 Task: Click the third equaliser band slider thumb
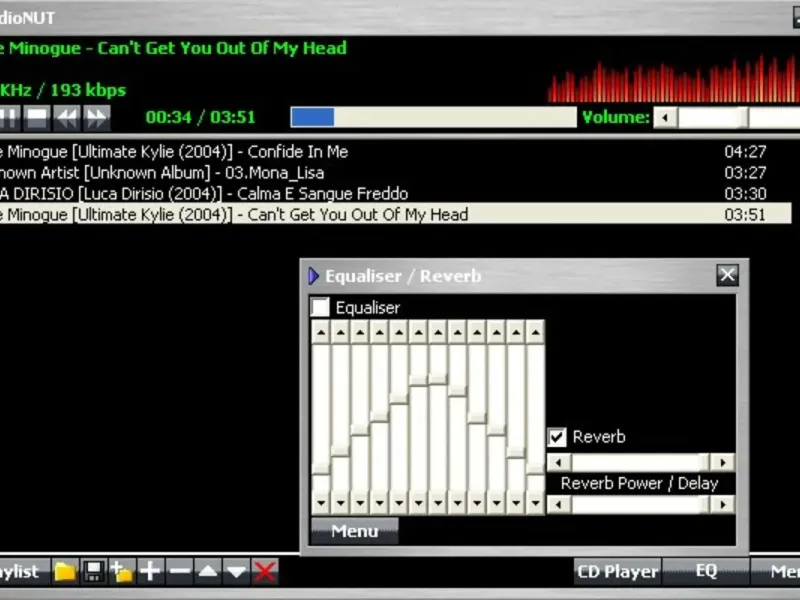click(360, 429)
